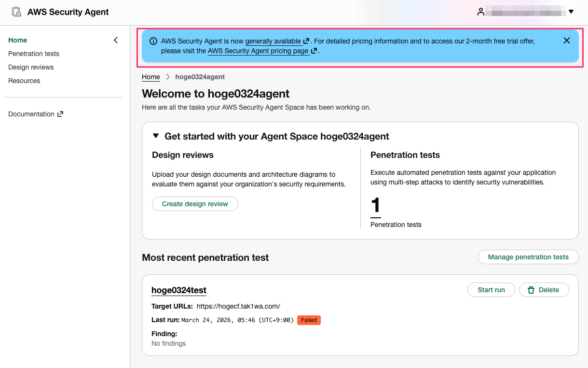Open the hoge0324test penetration test
Image resolution: width=588 pixels, height=368 pixels.
pos(179,290)
